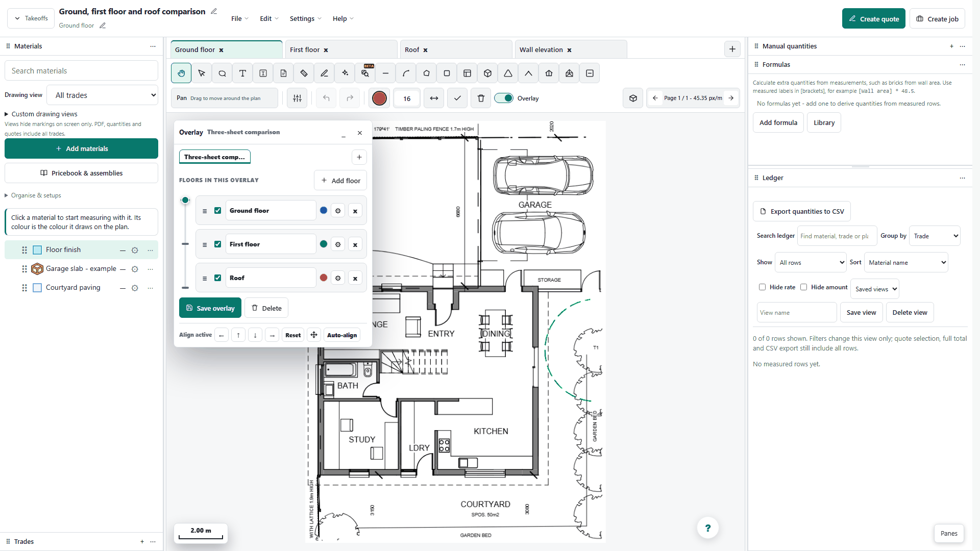The width and height of the screenshot is (980, 551).
Task: Select the 3D cube volume tool
Action: pyautogui.click(x=487, y=73)
